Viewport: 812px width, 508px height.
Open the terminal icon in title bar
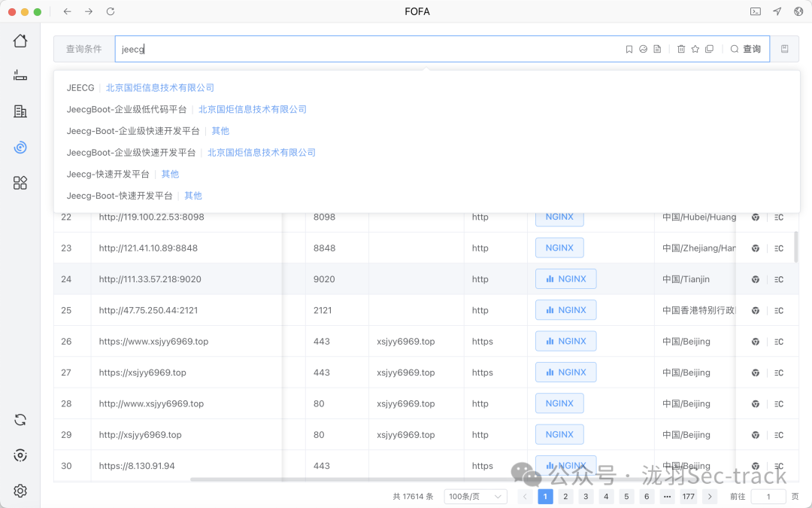pyautogui.click(x=756, y=11)
